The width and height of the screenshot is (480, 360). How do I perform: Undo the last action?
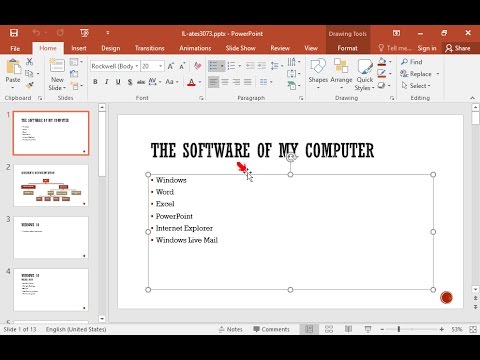[36, 33]
